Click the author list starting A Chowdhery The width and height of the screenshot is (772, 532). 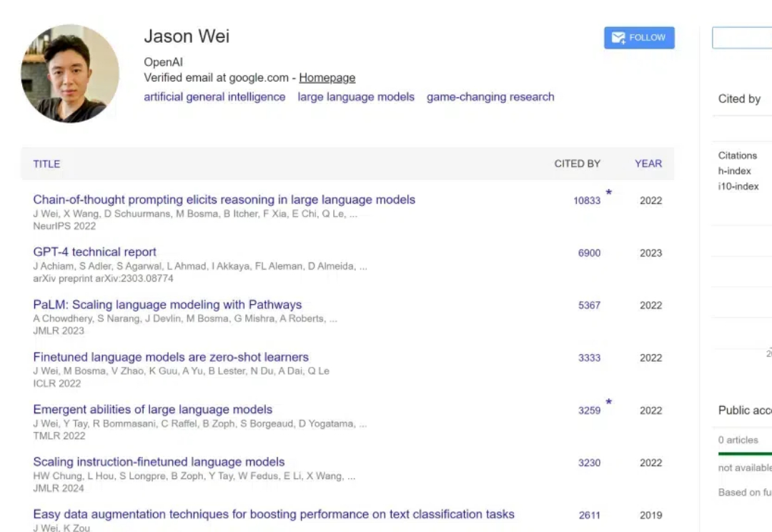pyautogui.click(x=185, y=319)
